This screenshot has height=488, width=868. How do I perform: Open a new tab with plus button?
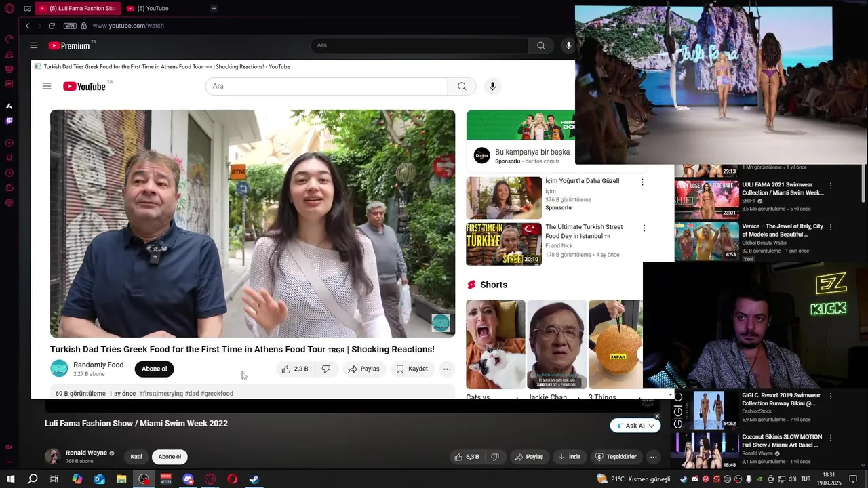point(214,8)
